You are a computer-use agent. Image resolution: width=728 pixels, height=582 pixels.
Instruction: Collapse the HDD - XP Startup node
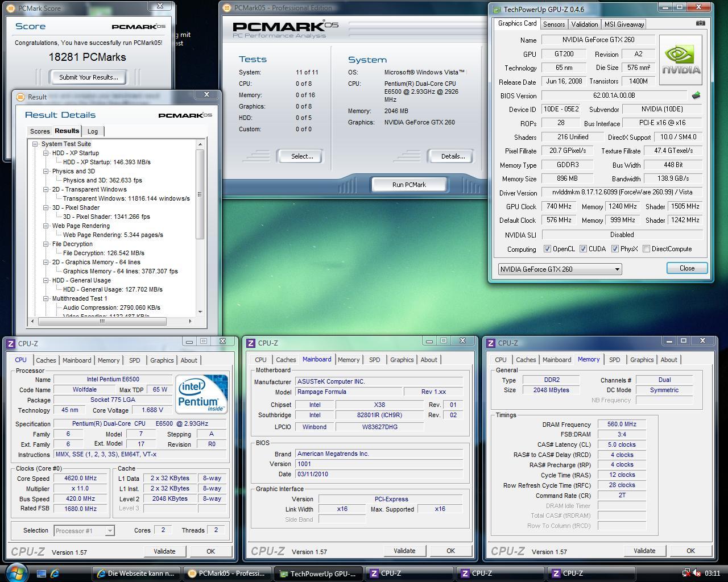click(46, 153)
